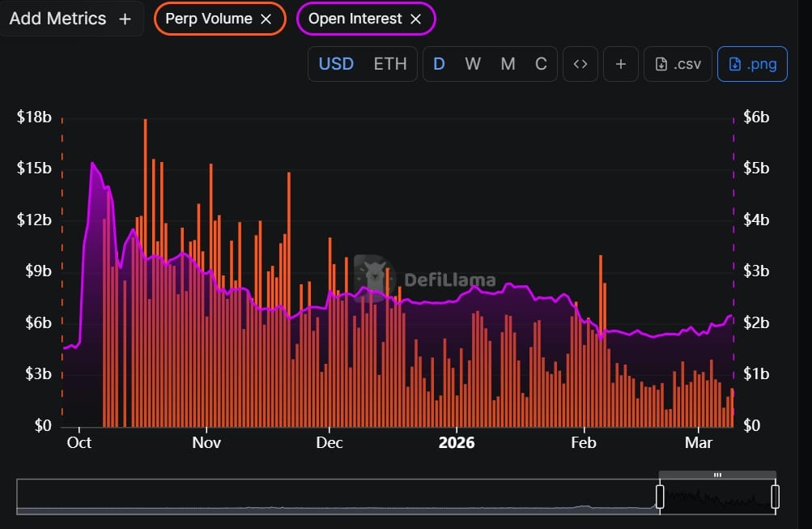Click the download arrow inside the .png button

735,63
